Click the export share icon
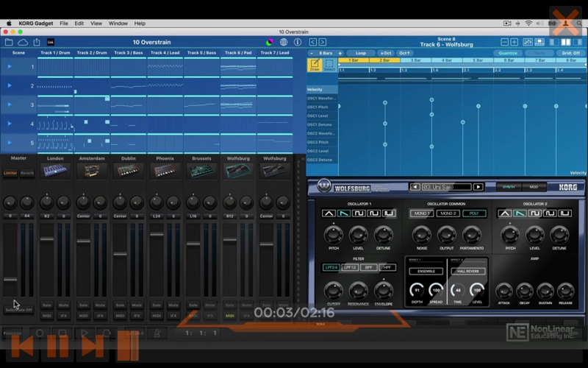The width and height of the screenshot is (588, 368). click(37, 42)
